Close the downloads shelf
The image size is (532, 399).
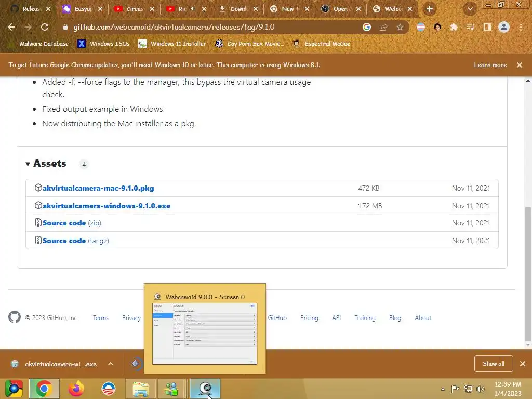[523, 364]
